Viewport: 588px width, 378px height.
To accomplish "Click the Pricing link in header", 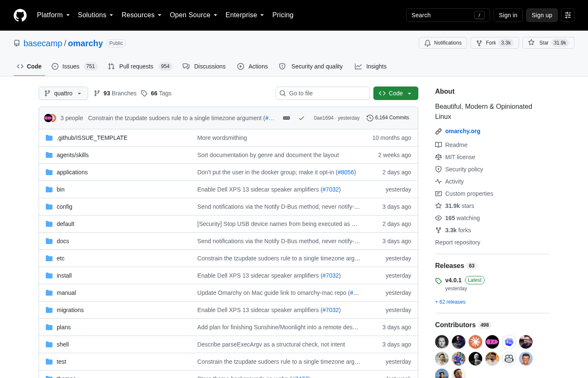I will coord(283,15).
